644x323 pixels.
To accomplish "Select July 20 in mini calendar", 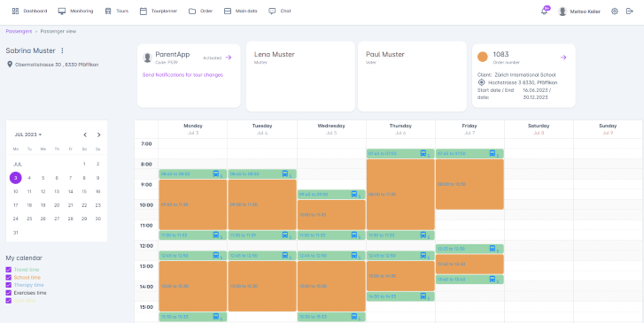I will [x=57, y=205].
